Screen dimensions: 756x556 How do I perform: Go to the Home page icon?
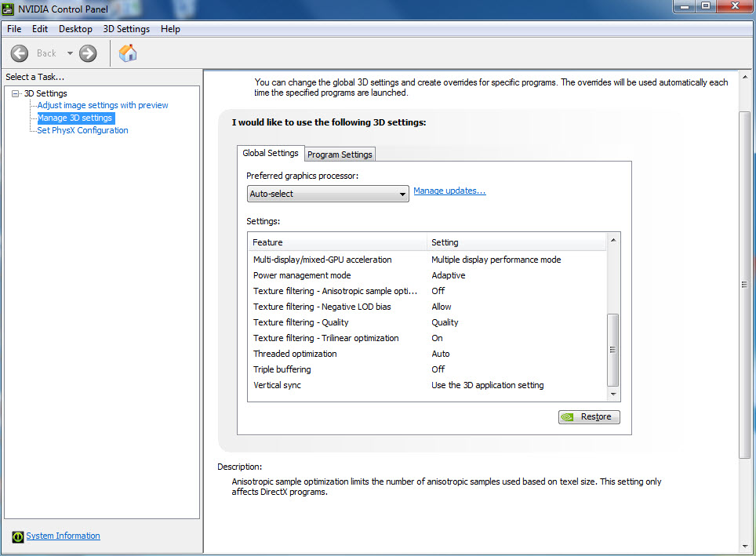click(128, 53)
